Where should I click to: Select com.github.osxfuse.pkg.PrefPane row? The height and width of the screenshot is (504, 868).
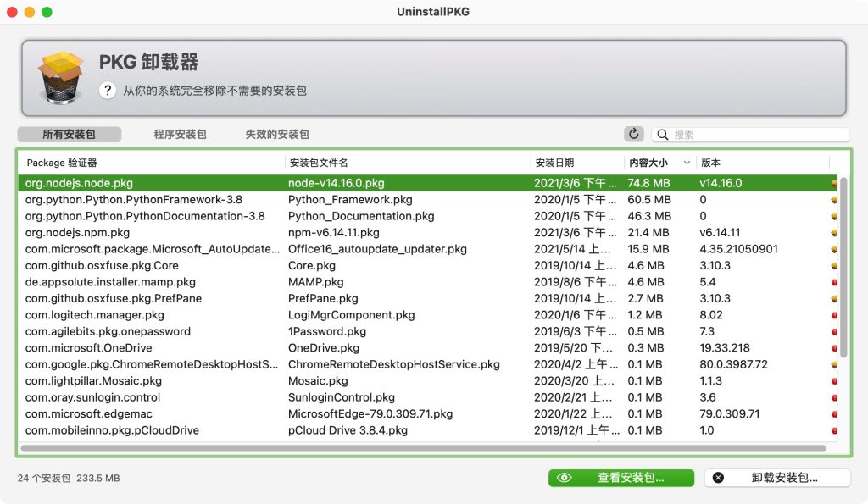(x=427, y=298)
